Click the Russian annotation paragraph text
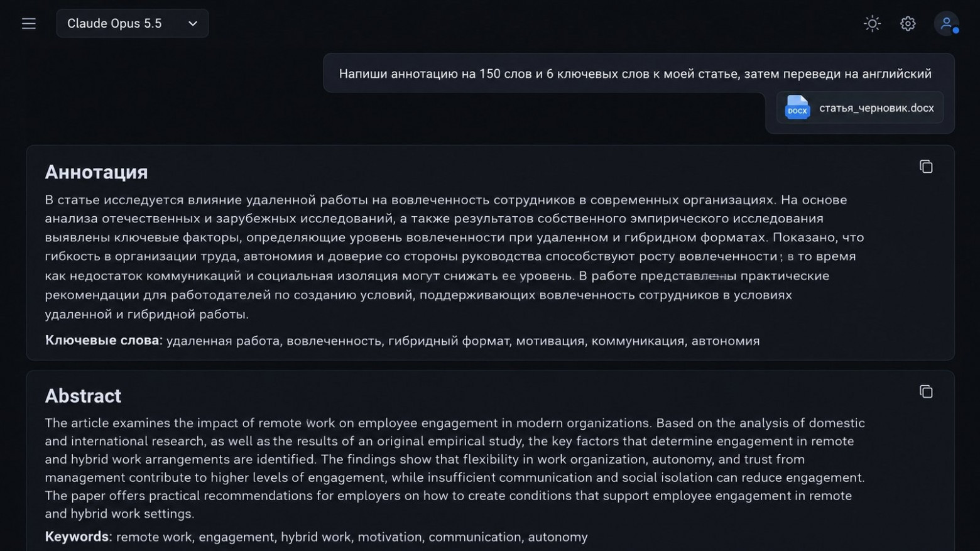The image size is (980, 551). pos(455,256)
